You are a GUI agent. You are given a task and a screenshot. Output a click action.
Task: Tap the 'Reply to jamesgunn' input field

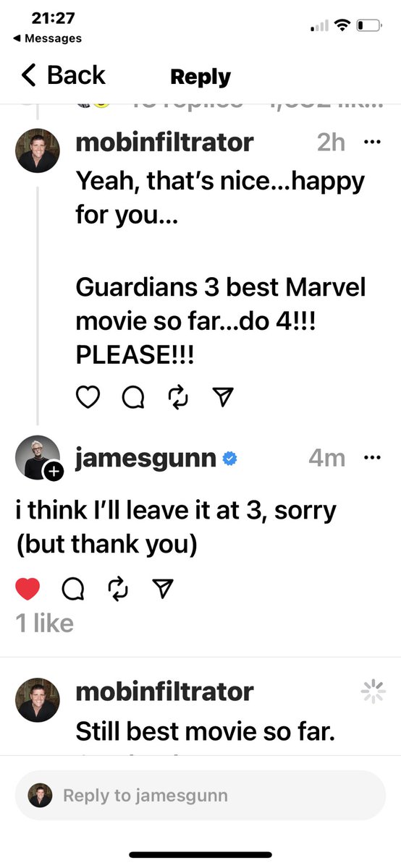(x=200, y=796)
